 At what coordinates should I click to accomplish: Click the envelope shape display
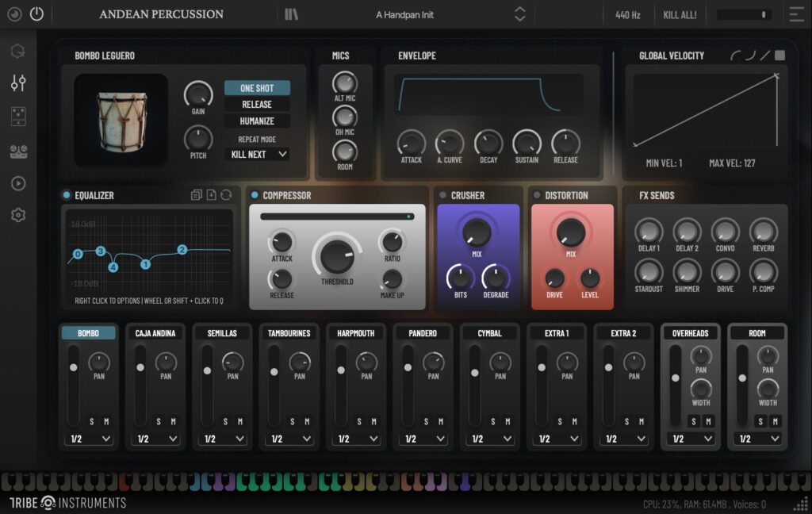[x=488, y=95]
